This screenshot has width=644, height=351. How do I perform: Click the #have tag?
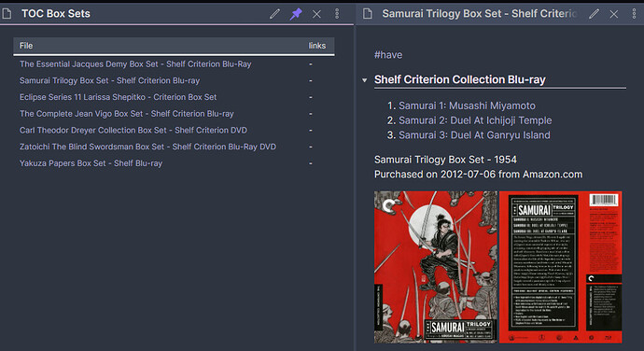point(388,55)
